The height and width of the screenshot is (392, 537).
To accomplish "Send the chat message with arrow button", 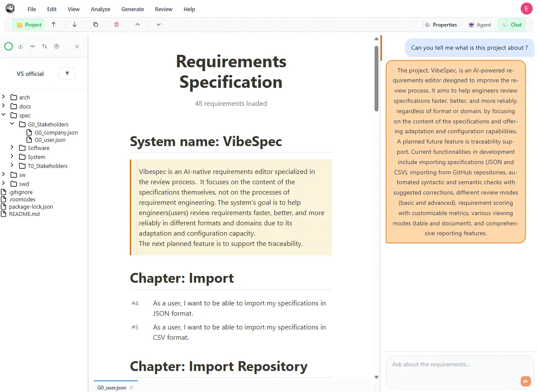I will click(x=525, y=381).
